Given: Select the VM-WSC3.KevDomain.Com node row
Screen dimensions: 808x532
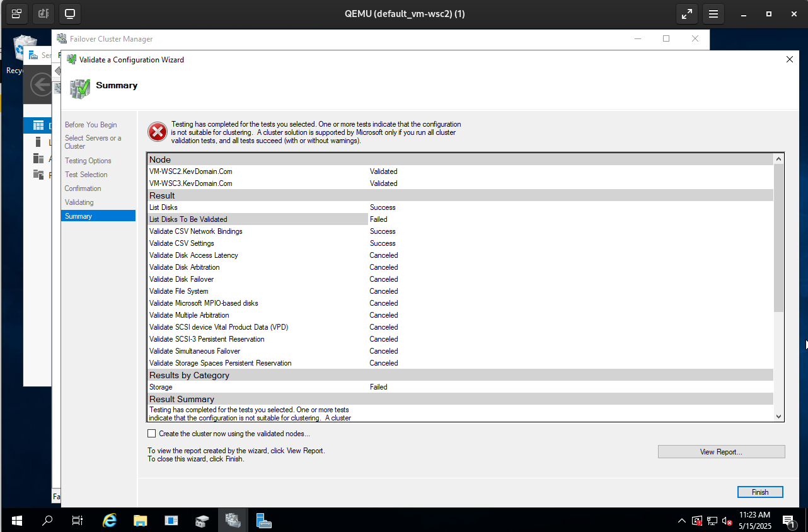Looking at the screenshot, I should (x=460, y=183).
